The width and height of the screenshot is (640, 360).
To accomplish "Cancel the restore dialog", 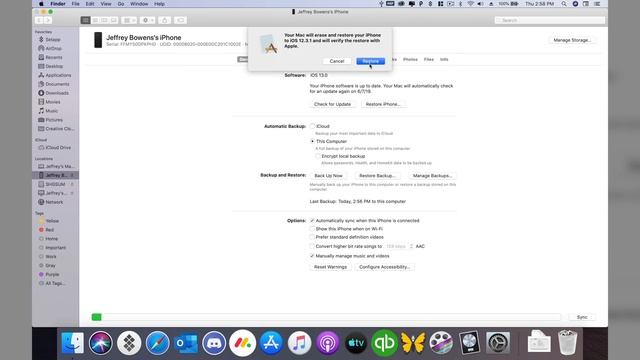I will pyautogui.click(x=337, y=61).
